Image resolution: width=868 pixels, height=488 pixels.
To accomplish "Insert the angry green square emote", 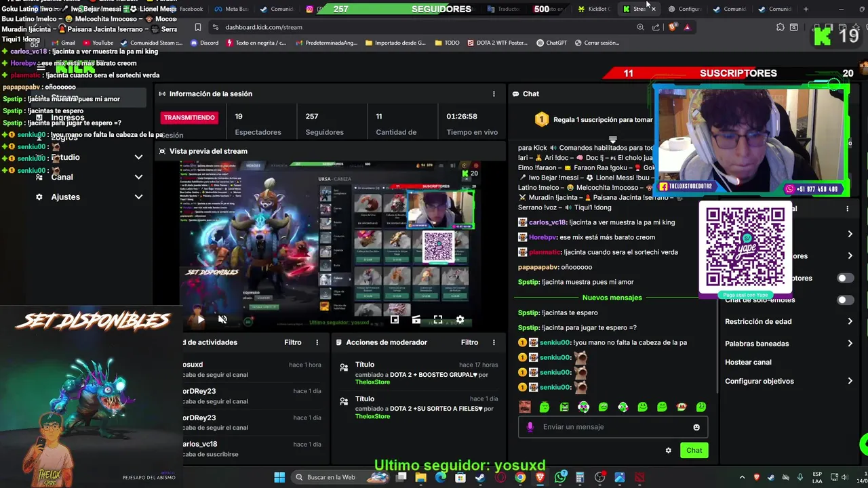I will coord(564,407).
